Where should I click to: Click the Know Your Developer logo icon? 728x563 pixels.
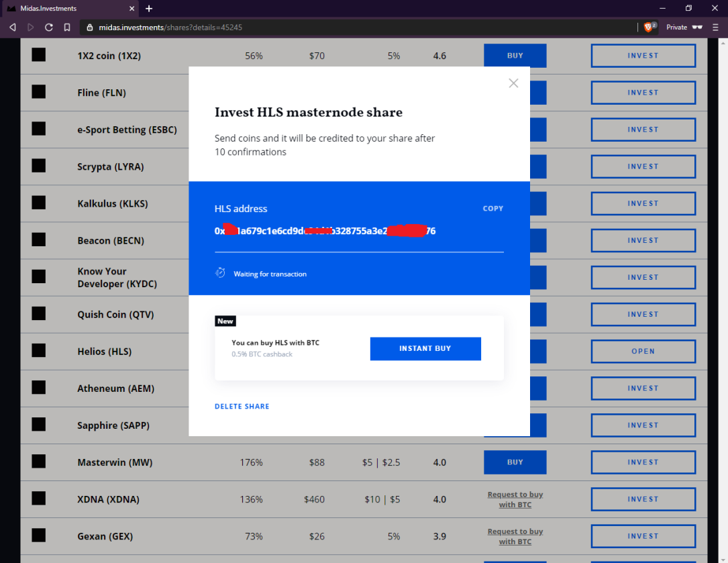point(38,276)
